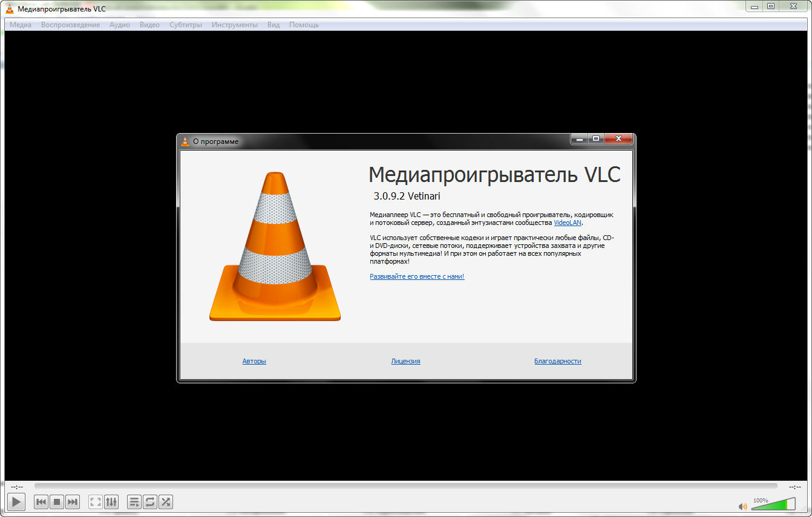Toggle fullscreen video mode
This screenshot has height=517, width=812.
[96, 502]
